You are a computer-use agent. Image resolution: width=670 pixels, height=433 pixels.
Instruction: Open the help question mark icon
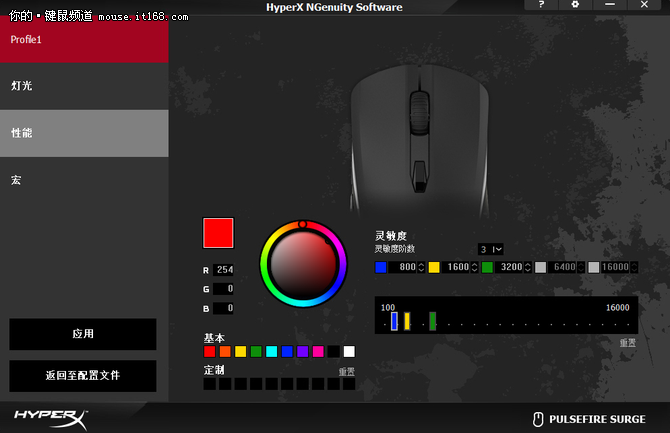541,5
